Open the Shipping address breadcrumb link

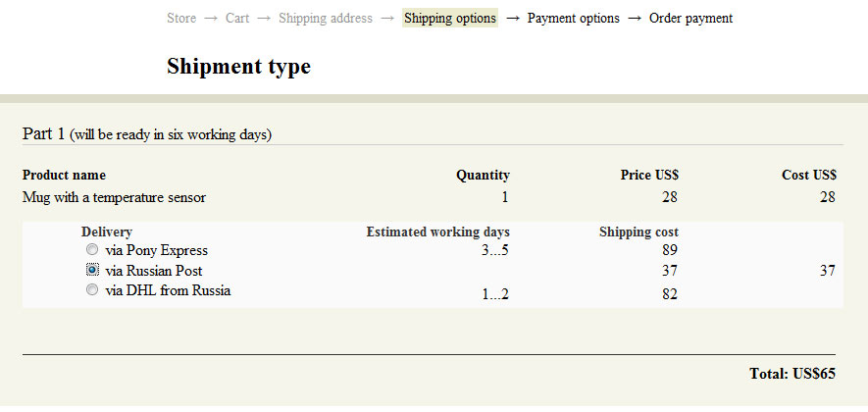pos(326,18)
